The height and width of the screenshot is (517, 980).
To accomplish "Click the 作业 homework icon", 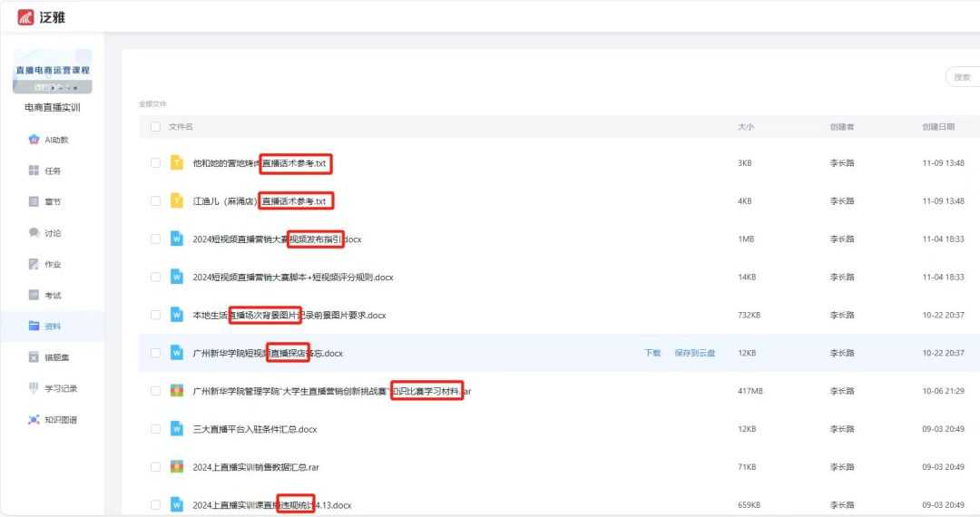I will pyautogui.click(x=34, y=264).
